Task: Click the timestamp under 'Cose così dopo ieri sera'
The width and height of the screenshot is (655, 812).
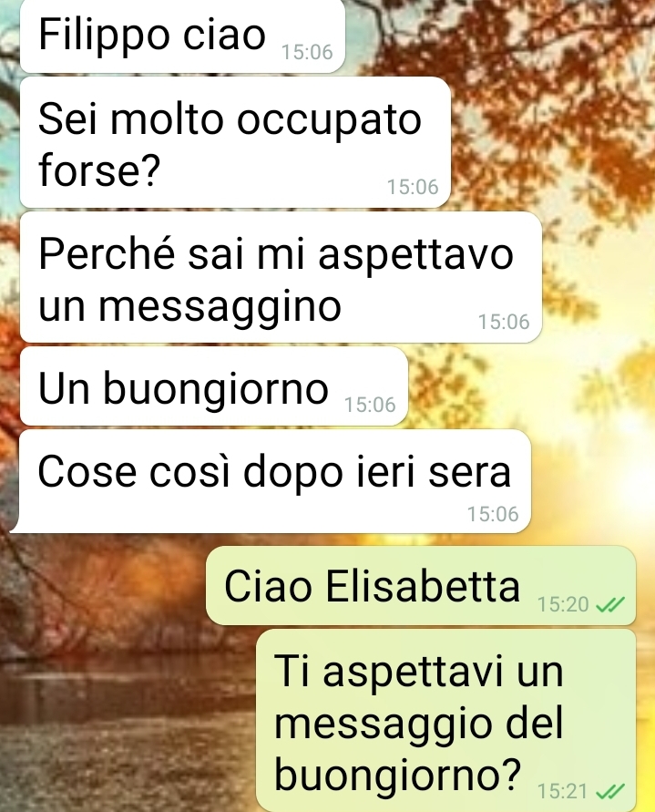Action: [x=493, y=514]
